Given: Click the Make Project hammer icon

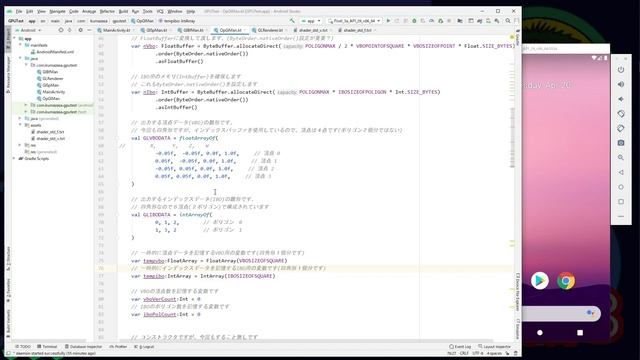Looking at the screenshot, I should pyautogui.click(x=292, y=20).
